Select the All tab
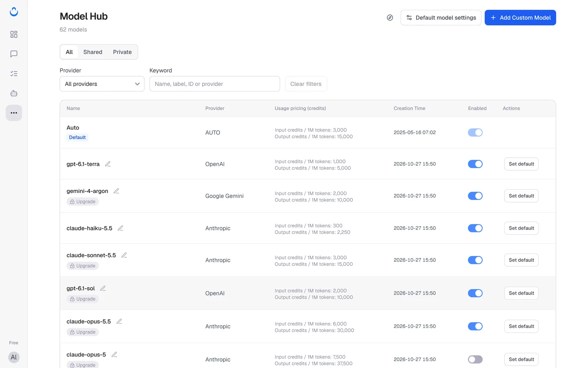This screenshot has width=588, height=368. 69,52
